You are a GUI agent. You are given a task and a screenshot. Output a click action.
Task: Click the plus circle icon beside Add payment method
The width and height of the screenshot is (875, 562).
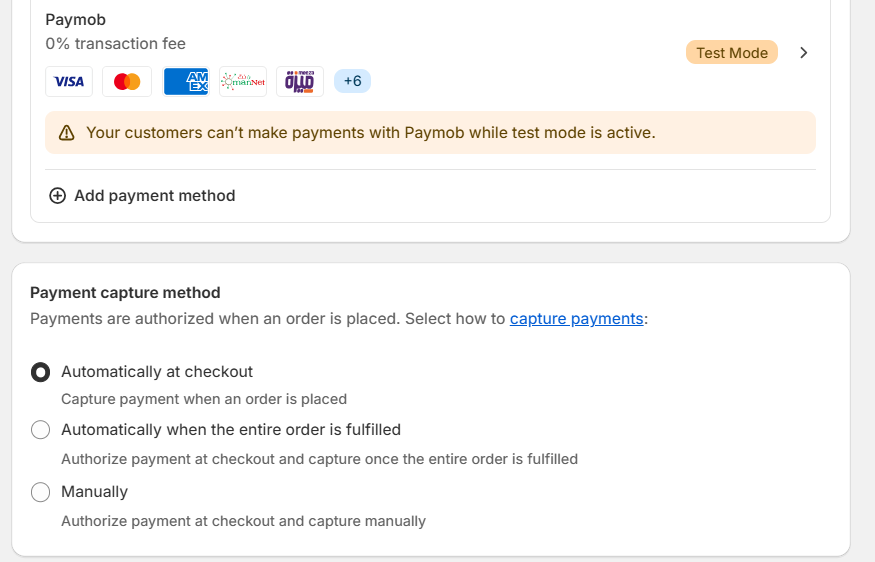pos(57,196)
